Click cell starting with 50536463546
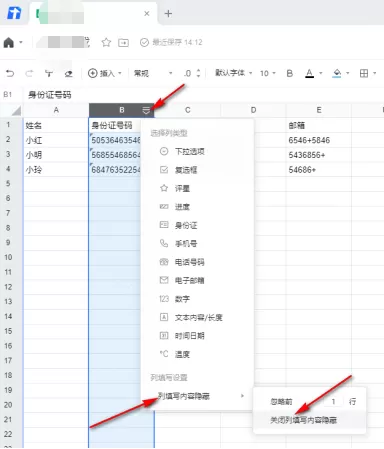 [x=115, y=140]
